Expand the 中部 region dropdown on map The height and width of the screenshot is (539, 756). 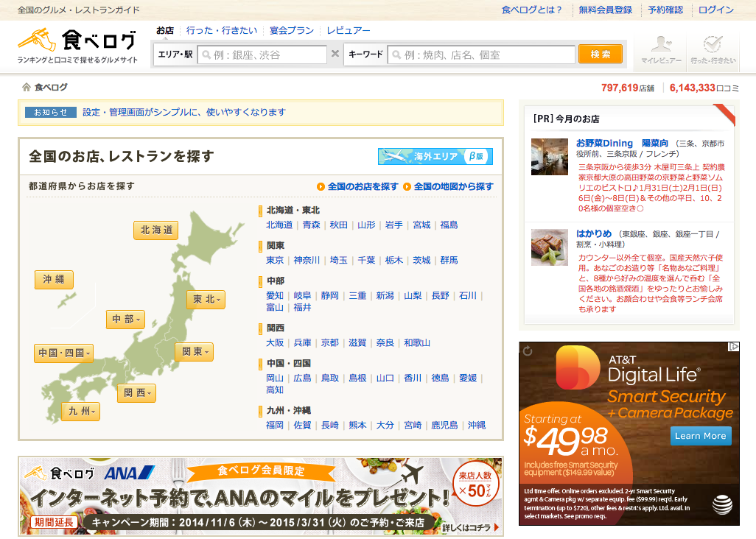click(x=127, y=320)
